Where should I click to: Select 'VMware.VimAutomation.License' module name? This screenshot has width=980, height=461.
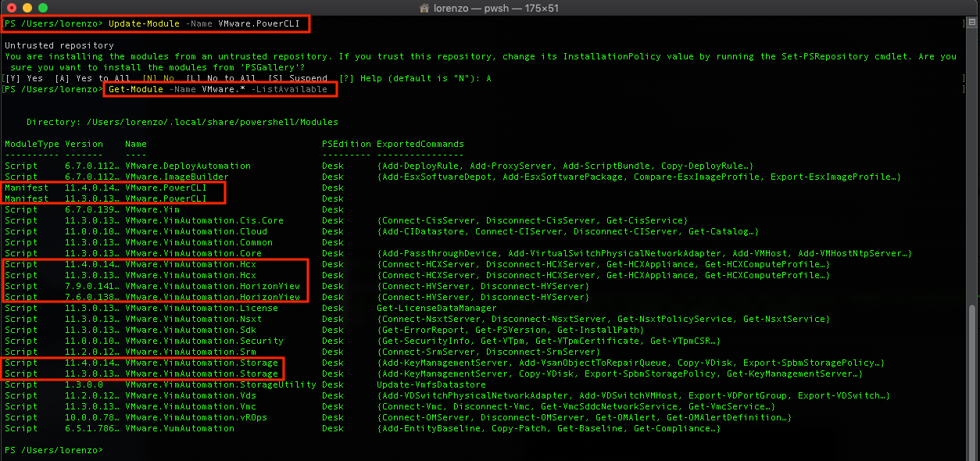pyautogui.click(x=202, y=308)
